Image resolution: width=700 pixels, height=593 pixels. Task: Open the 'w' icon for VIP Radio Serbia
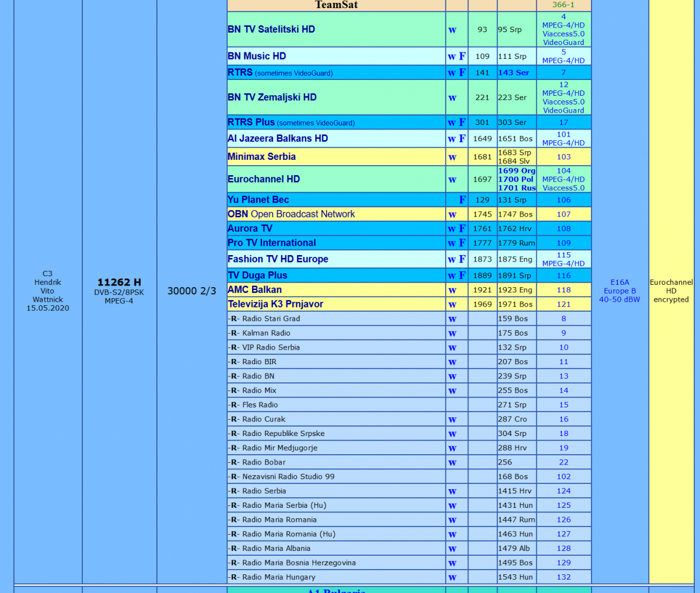(452, 348)
